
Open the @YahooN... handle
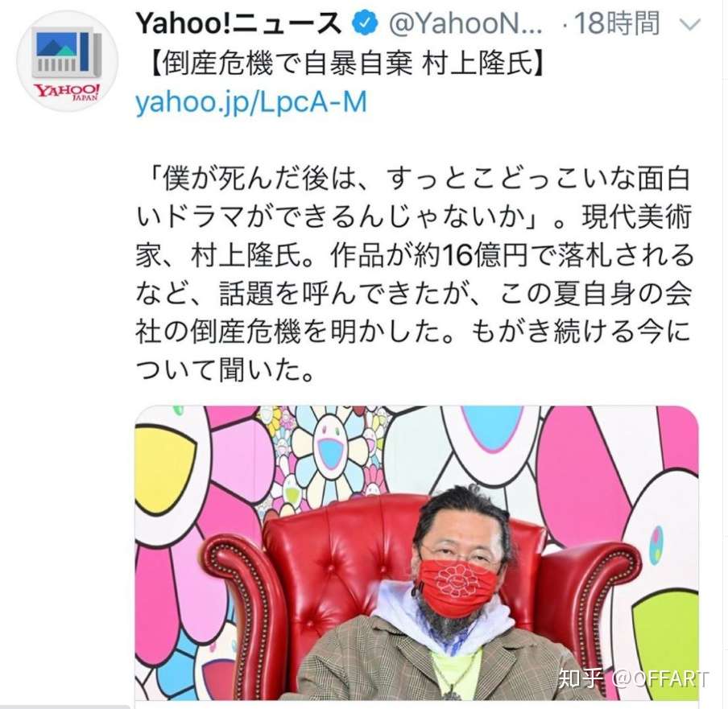(465, 23)
